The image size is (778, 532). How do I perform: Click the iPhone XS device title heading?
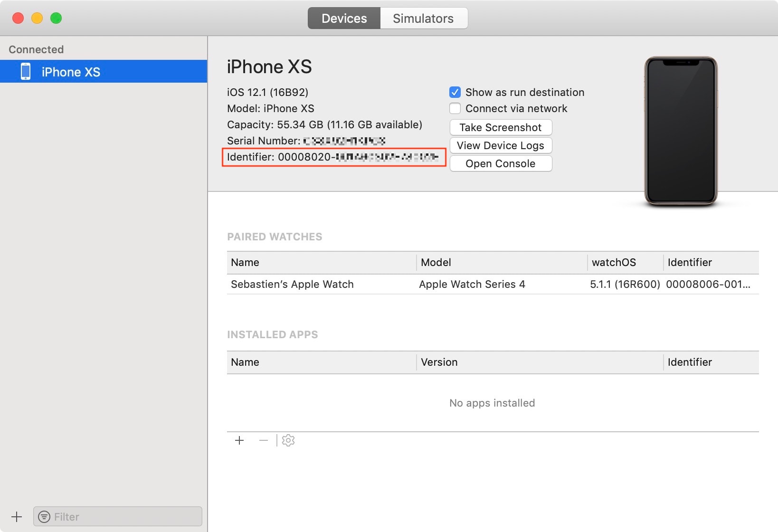269,66
